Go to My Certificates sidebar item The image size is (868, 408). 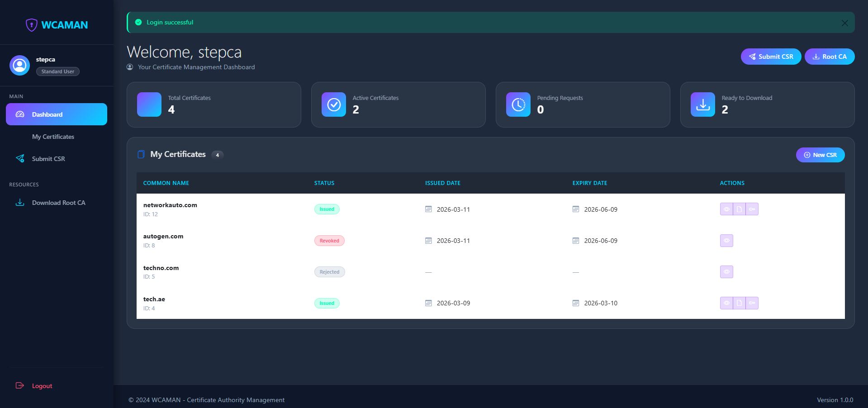click(x=57, y=137)
